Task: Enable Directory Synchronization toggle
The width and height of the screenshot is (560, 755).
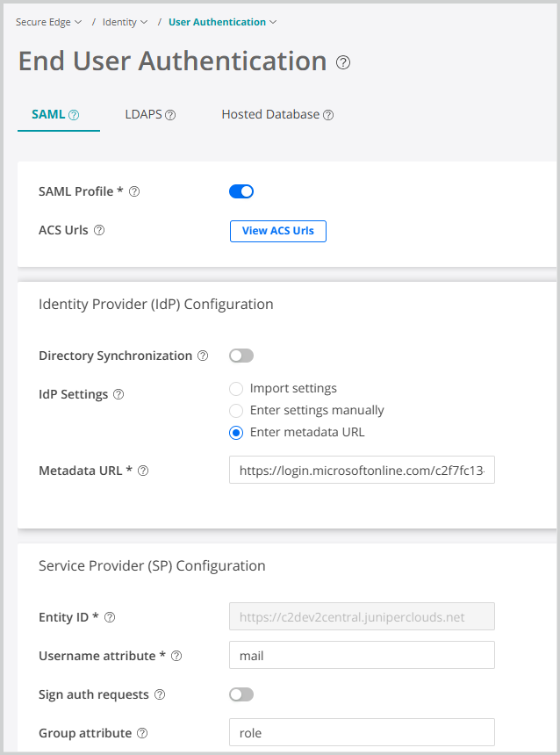Action: point(241,356)
